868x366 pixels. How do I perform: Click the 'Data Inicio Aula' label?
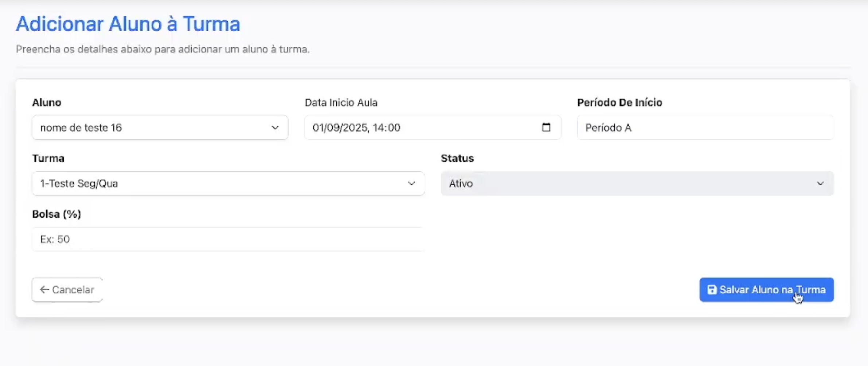341,102
